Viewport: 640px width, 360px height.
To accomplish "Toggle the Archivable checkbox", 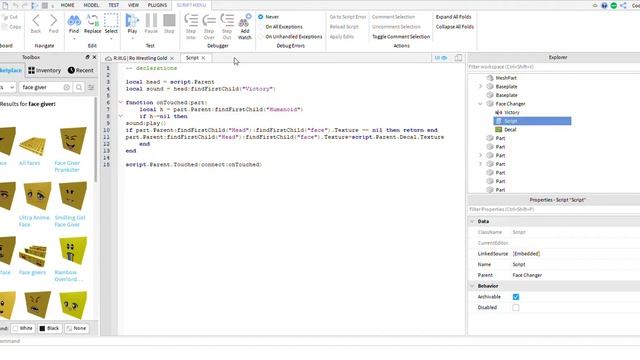I will click(516, 297).
